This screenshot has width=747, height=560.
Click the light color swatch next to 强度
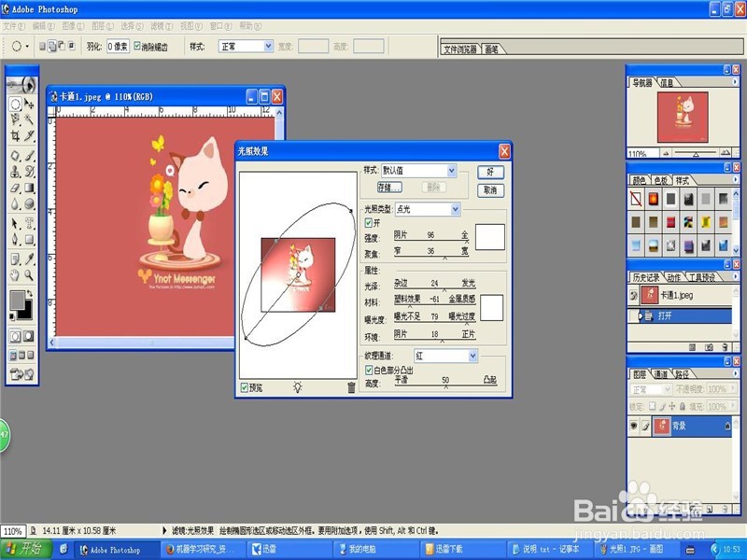point(489,237)
